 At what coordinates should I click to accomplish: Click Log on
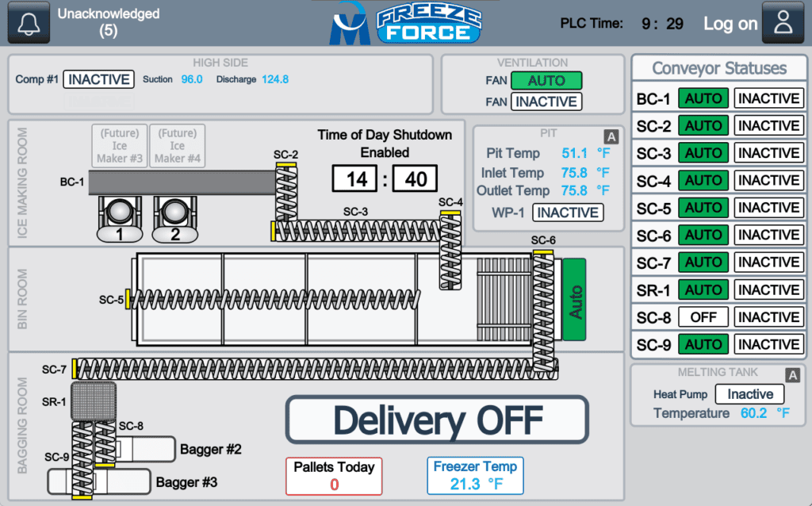click(730, 23)
